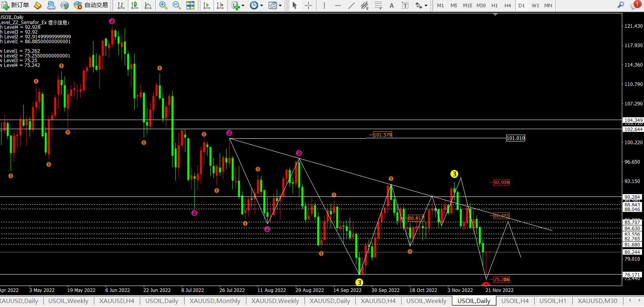The height and width of the screenshot is (307, 644).
Task: Click the add indicators icon
Action: point(236,5)
